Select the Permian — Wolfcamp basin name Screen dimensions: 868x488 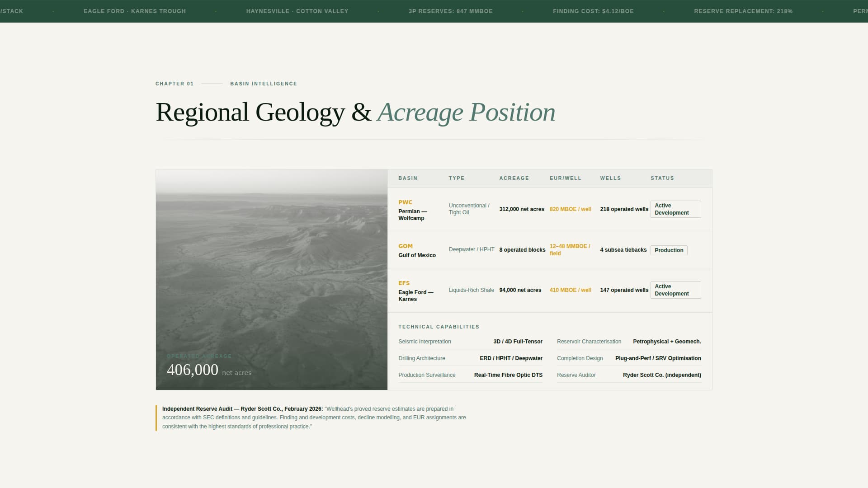pos(412,215)
